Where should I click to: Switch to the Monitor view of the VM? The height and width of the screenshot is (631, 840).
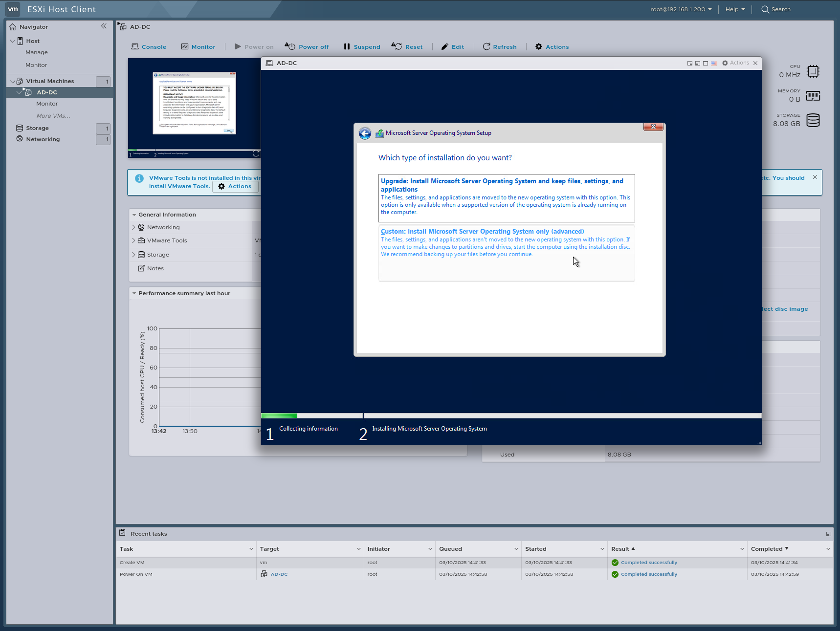[x=198, y=46]
